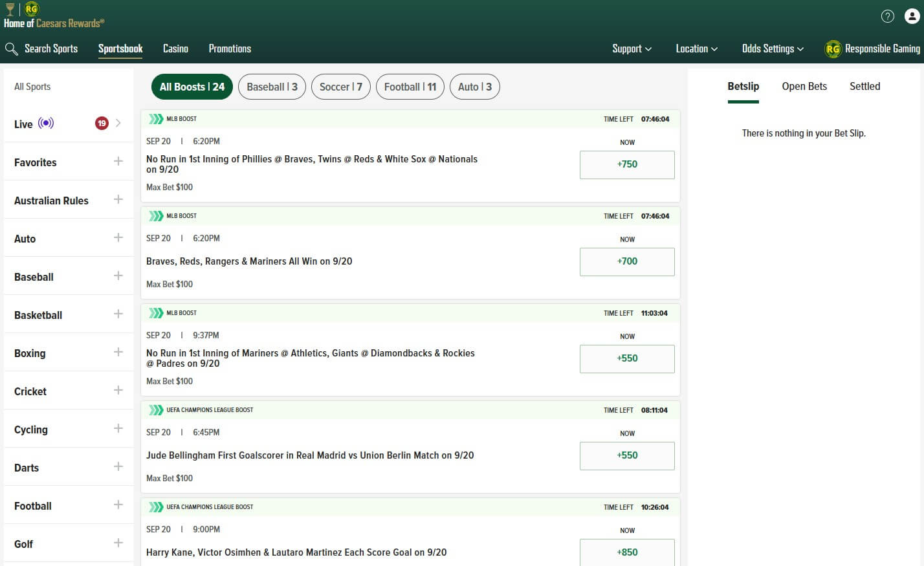Select the All Boosts filter pill
Screen dimensions: 924x566
192,87
